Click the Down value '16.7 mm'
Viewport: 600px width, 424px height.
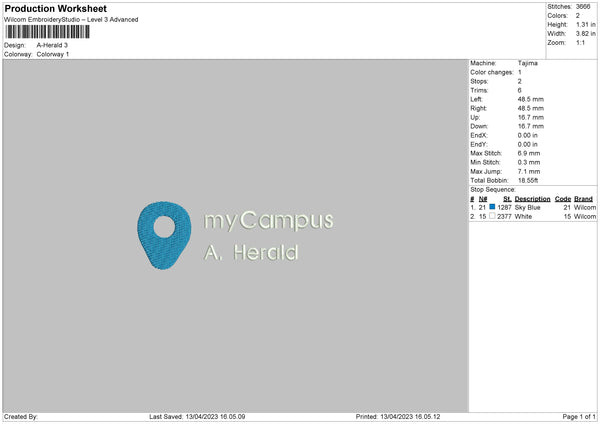coord(531,126)
